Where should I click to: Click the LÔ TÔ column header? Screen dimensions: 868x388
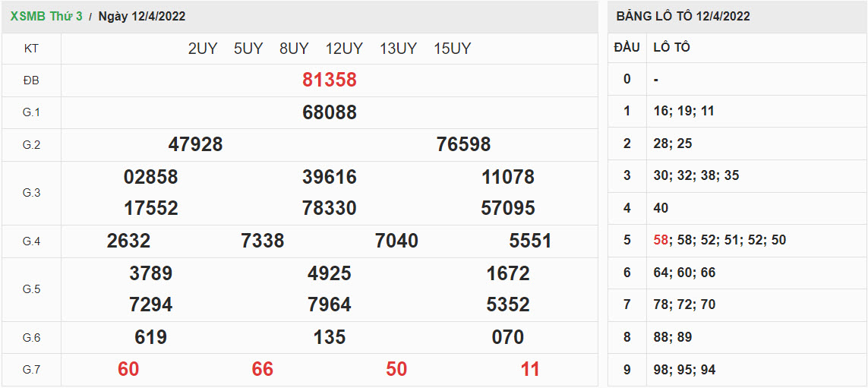(671, 47)
